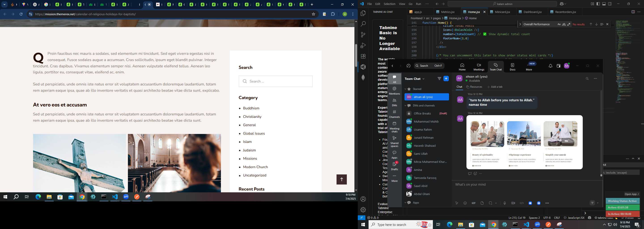The width and height of the screenshot is (644, 229).
Task: Open Resources tab in Zoom chat
Action: point(474,87)
